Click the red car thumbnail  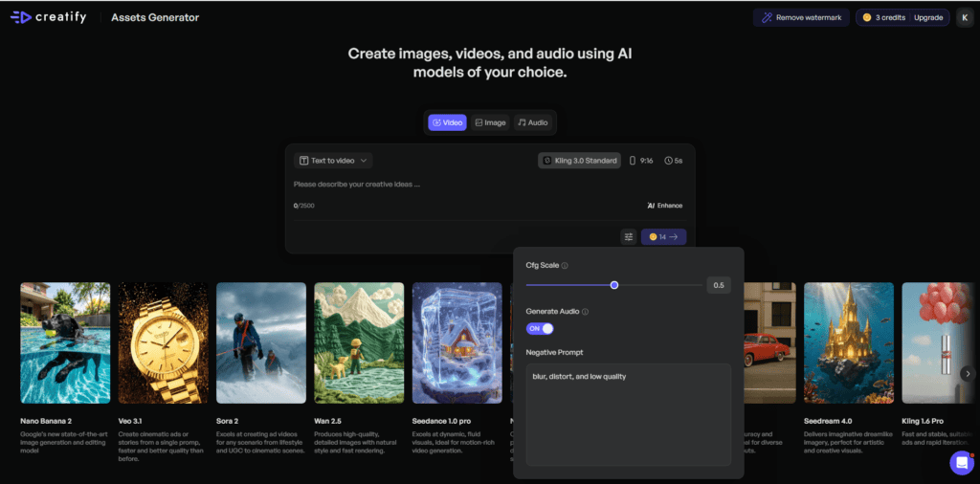[x=770, y=342]
